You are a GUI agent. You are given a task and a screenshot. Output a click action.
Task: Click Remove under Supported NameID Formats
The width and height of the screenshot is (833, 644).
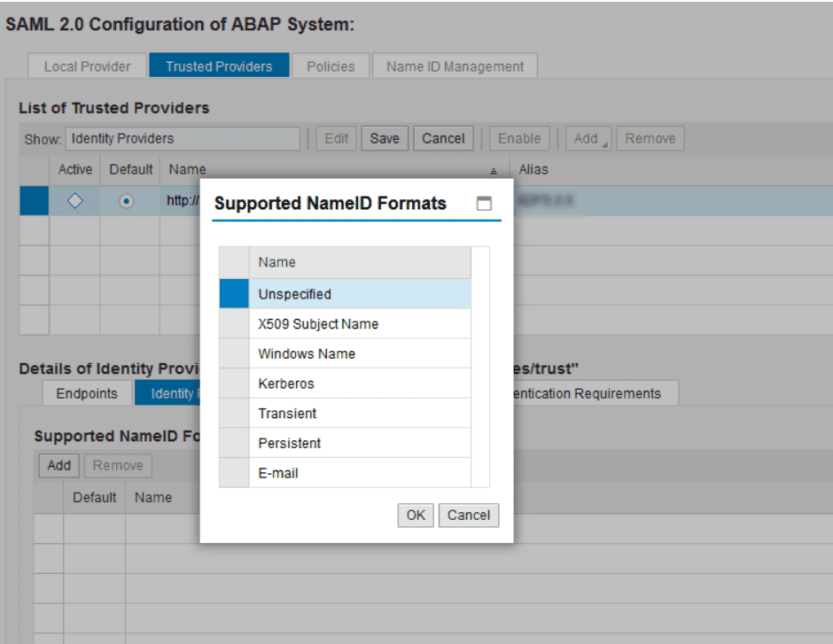pyautogui.click(x=118, y=466)
